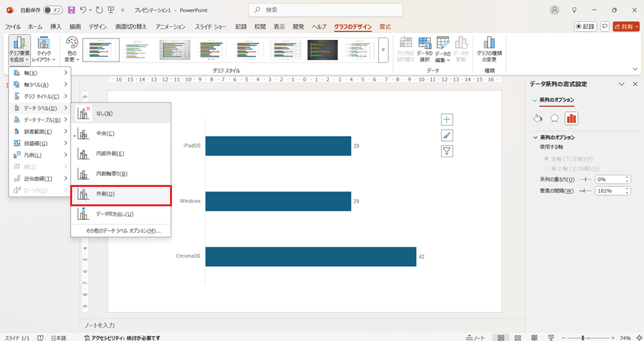Open the グラフ タイトル(C) submenu
This screenshot has width=644, height=341.
point(40,96)
